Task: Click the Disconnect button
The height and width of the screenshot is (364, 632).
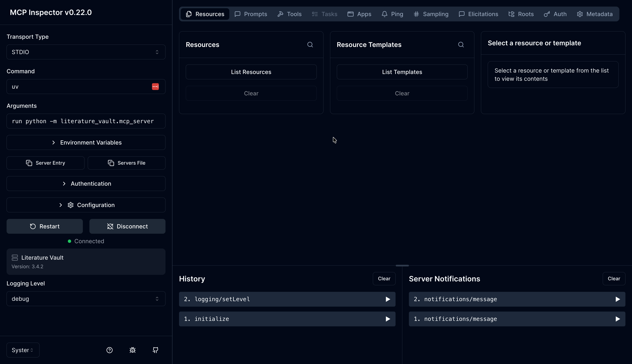Action: (127, 226)
